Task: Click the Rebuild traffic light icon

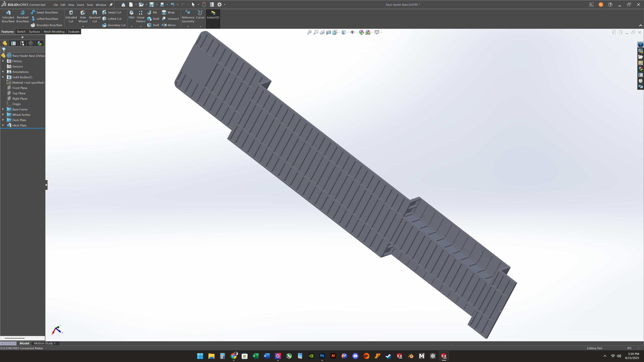Action: (x=204, y=5)
